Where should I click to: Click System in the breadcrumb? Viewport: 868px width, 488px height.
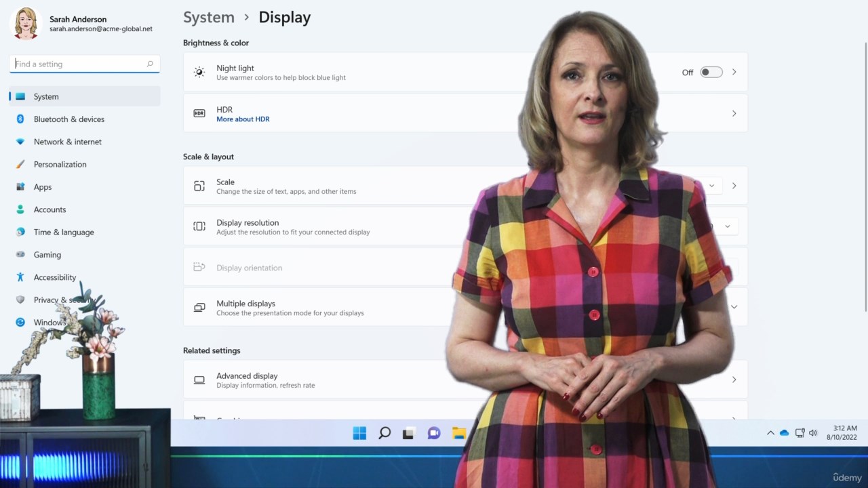(209, 18)
